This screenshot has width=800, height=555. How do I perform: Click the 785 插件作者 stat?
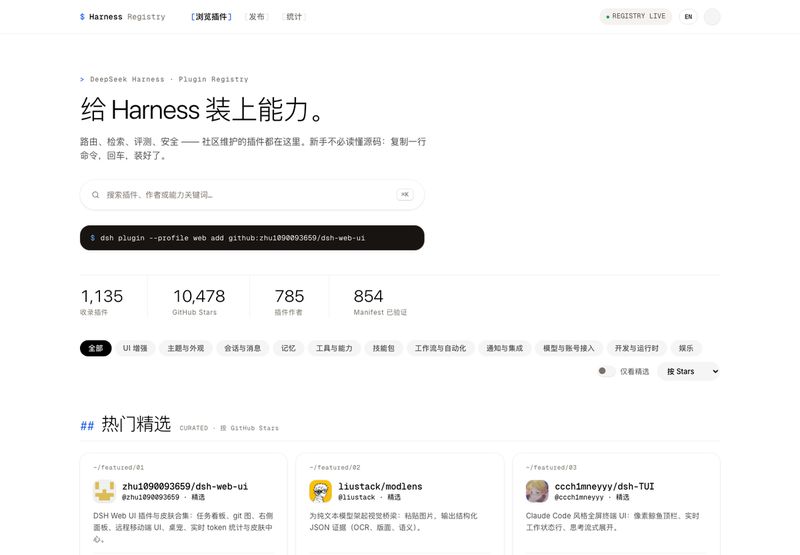tap(289, 301)
